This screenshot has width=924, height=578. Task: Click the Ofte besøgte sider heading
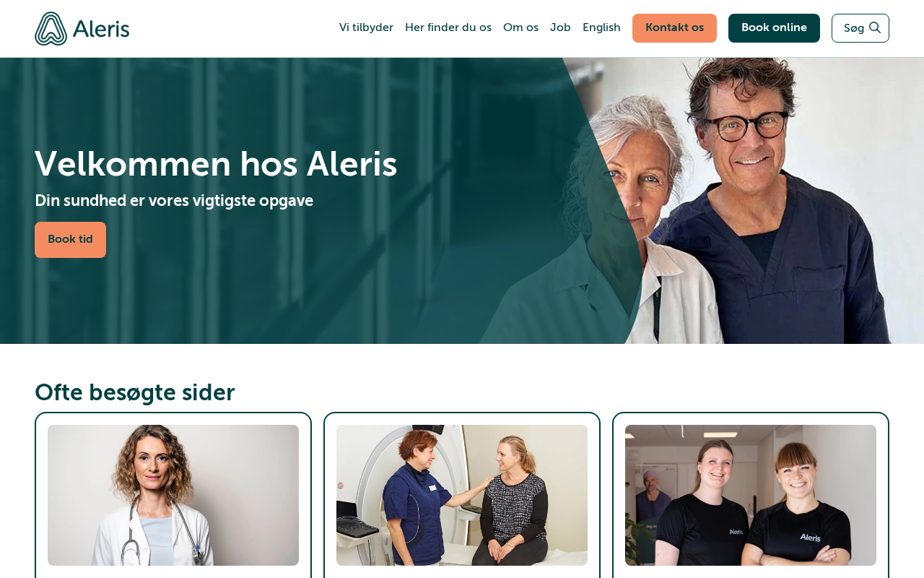pyautogui.click(x=135, y=392)
